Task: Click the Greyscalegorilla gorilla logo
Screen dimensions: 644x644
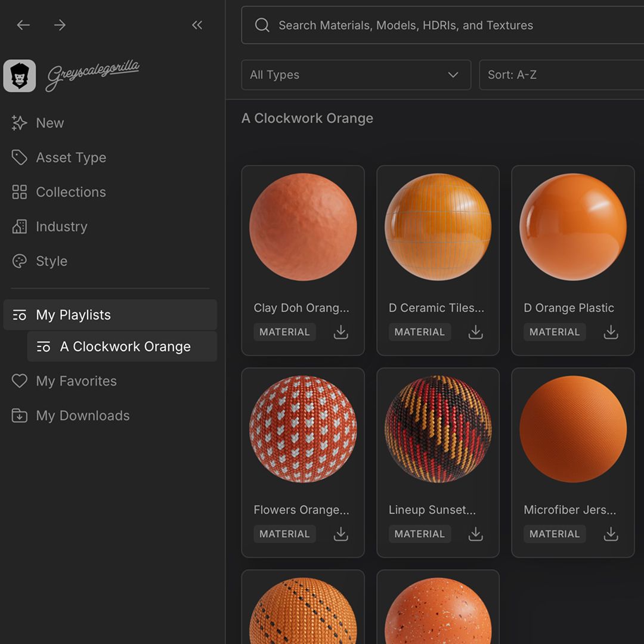Action: [20, 76]
